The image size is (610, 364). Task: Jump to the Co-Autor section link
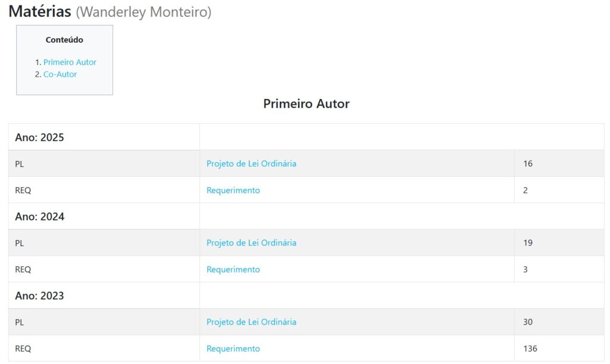(60, 74)
